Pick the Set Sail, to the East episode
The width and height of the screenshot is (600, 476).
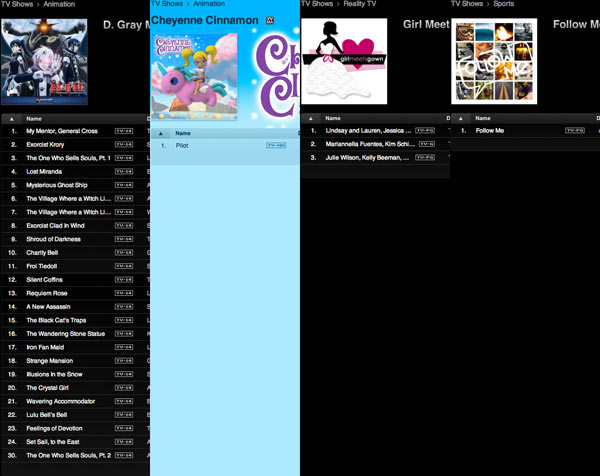click(x=59, y=441)
